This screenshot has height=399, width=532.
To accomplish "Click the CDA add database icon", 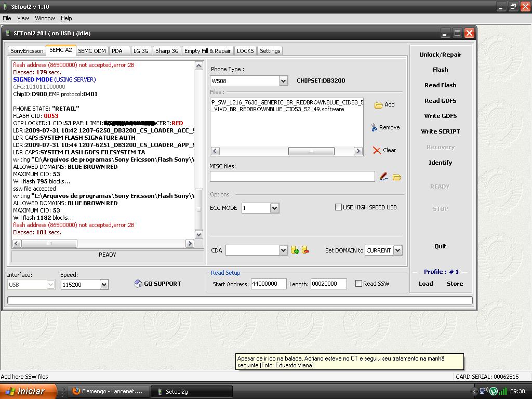I will click(x=295, y=250).
